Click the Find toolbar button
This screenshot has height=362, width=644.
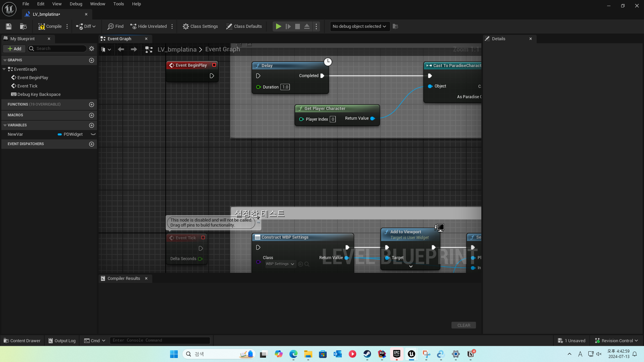(x=115, y=26)
